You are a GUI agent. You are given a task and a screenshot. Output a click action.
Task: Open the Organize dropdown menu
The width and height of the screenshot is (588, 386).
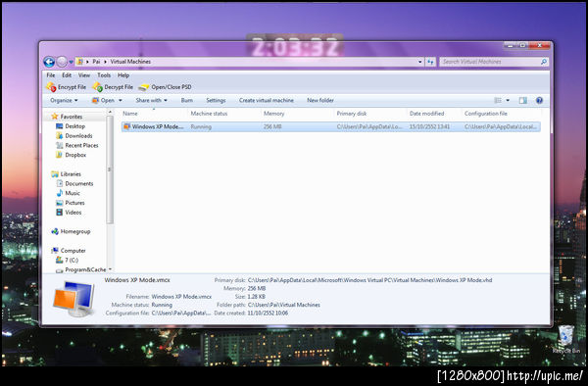point(64,101)
